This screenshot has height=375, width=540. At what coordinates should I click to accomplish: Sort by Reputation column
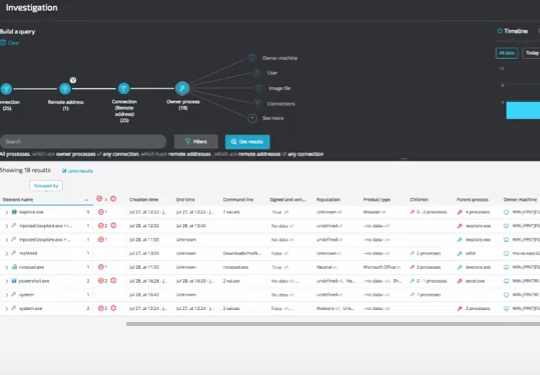pyautogui.click(x=328, y=200)
